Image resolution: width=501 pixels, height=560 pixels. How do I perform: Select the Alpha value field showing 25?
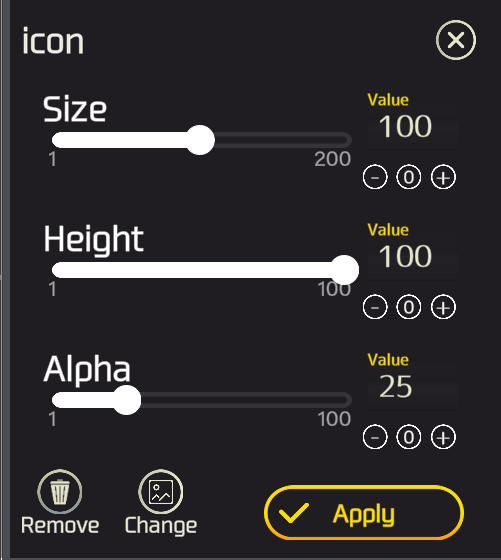click(413, 387)
